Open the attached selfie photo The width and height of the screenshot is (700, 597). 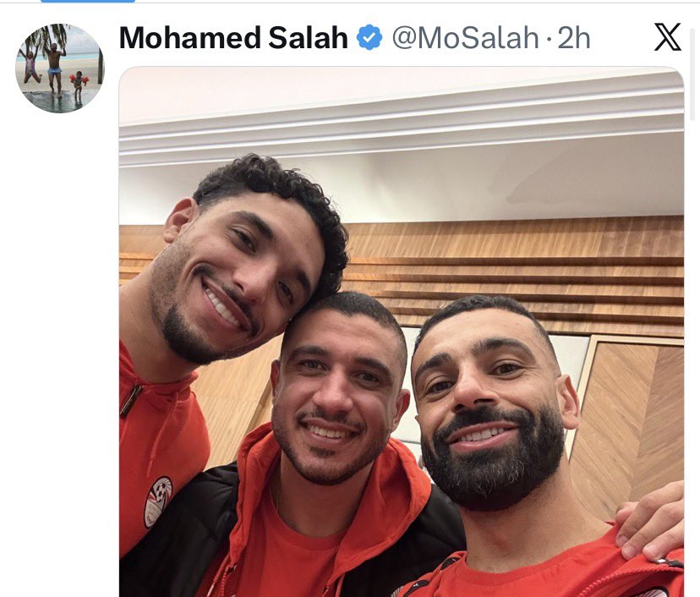point(402,331)
